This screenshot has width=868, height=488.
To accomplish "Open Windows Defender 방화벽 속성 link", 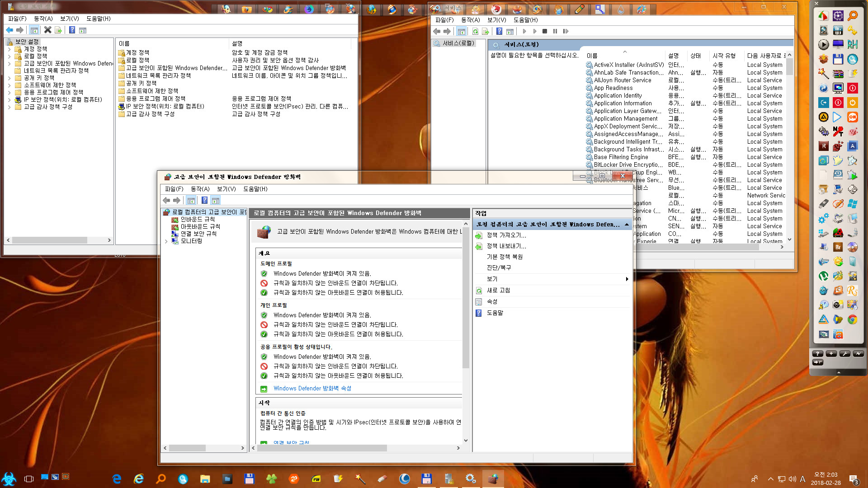I will [312, 389].
